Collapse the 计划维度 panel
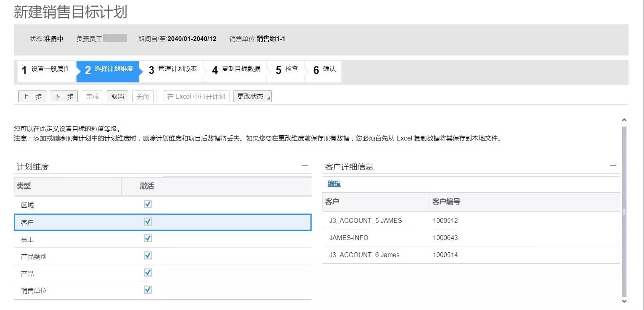The width and height of the screenshot is (644, 310). [x=304, y=166]
